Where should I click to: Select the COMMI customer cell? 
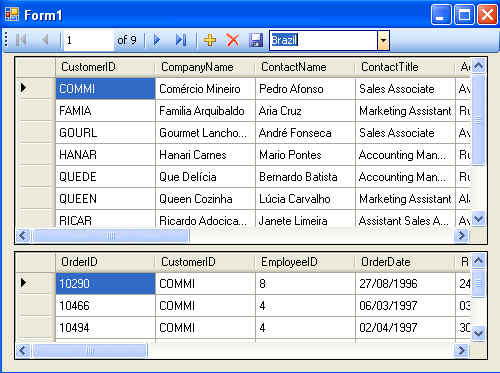105,89
